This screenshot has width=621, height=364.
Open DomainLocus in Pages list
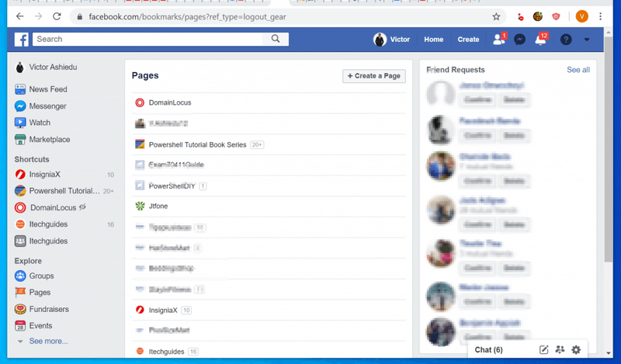click(170, 102)
